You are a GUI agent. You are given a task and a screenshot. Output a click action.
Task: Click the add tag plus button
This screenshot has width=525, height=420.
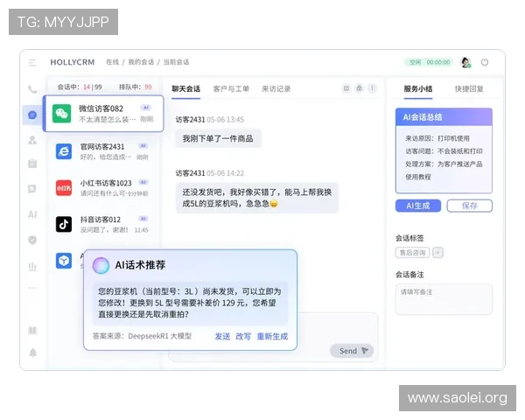tap(437, 252)
